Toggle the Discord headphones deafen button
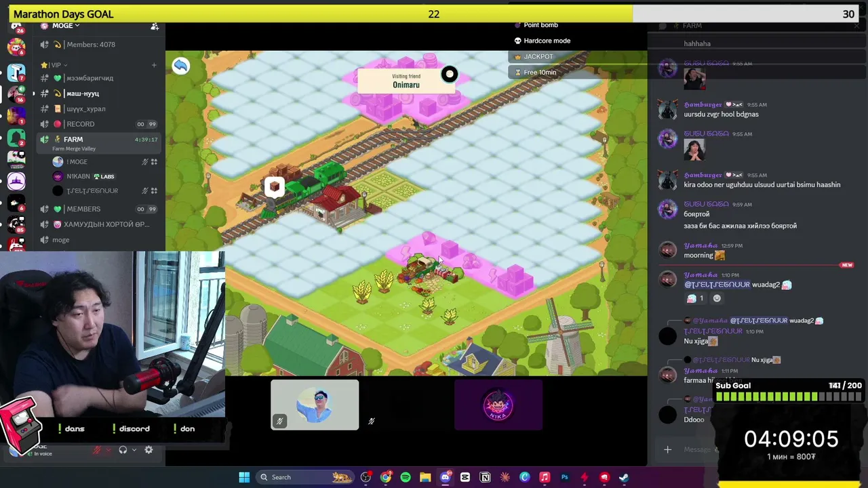The width and height of the screenshot is (868, 488). click(123, 449)
